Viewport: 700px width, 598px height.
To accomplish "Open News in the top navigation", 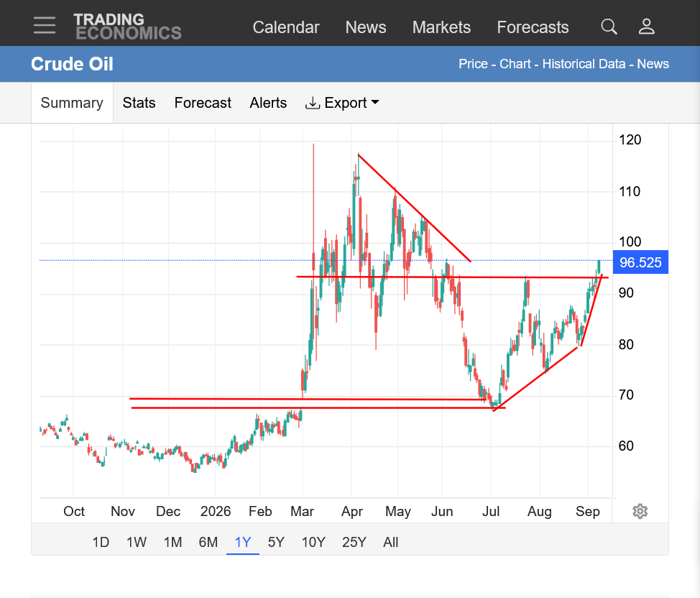I will (366, 27).
